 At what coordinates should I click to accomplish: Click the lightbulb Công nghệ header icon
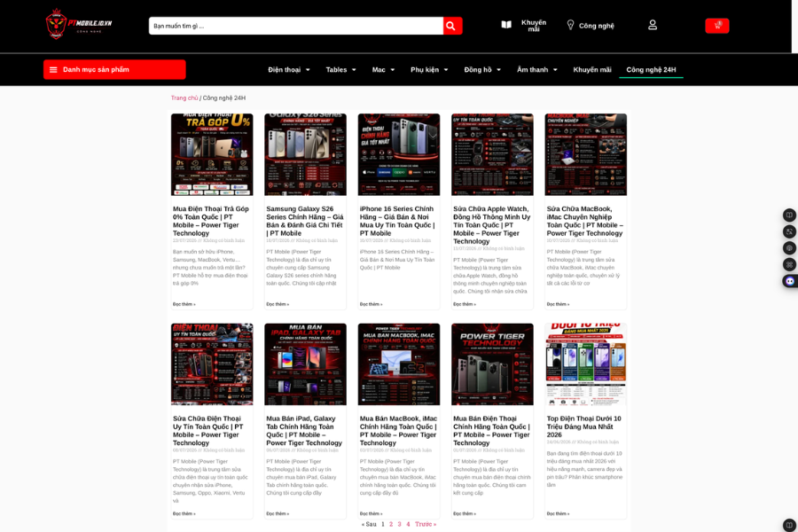tap(570, 25)
